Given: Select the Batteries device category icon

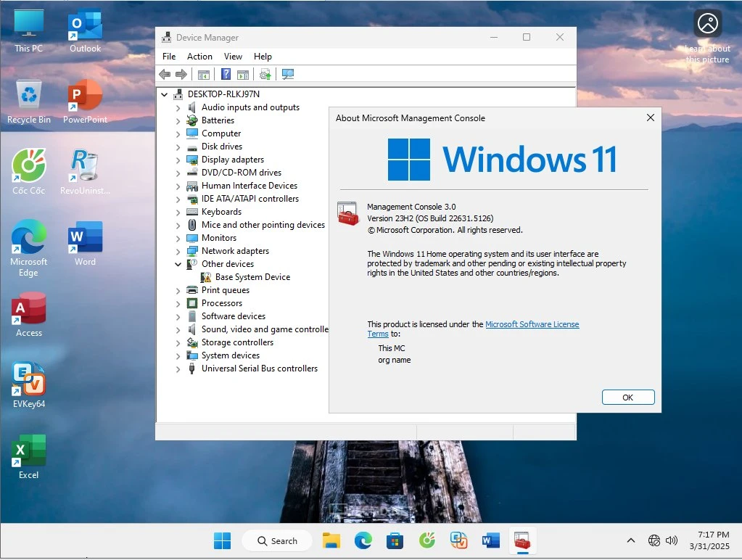Looking at the screenshot, I should point(191,120).
